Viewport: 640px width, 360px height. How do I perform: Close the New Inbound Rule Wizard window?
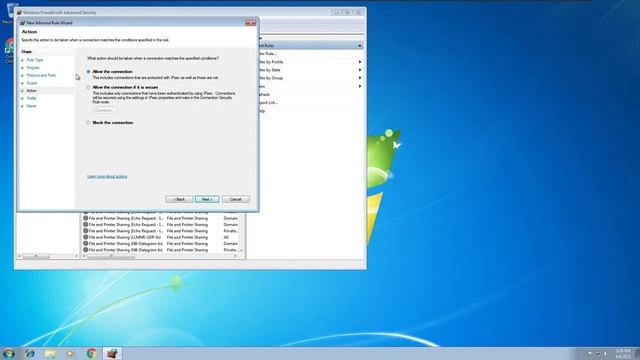(x=251, y=23)
